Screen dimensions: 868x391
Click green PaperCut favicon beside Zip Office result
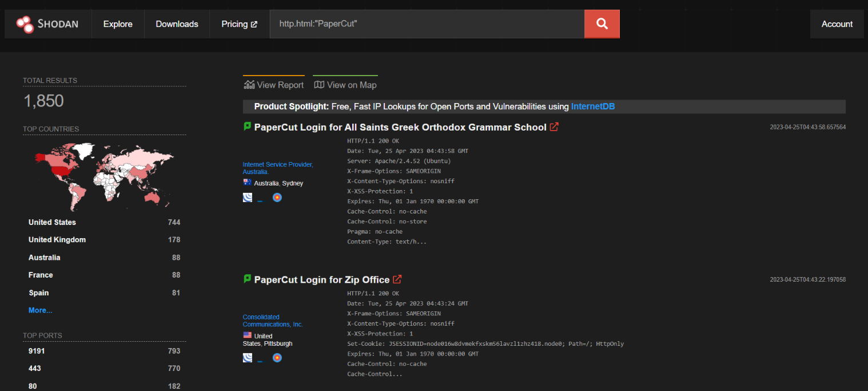click(x=247, y=279)
